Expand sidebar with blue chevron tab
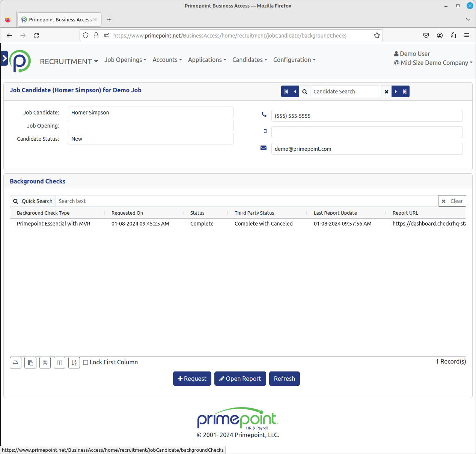 click(4, 58)
